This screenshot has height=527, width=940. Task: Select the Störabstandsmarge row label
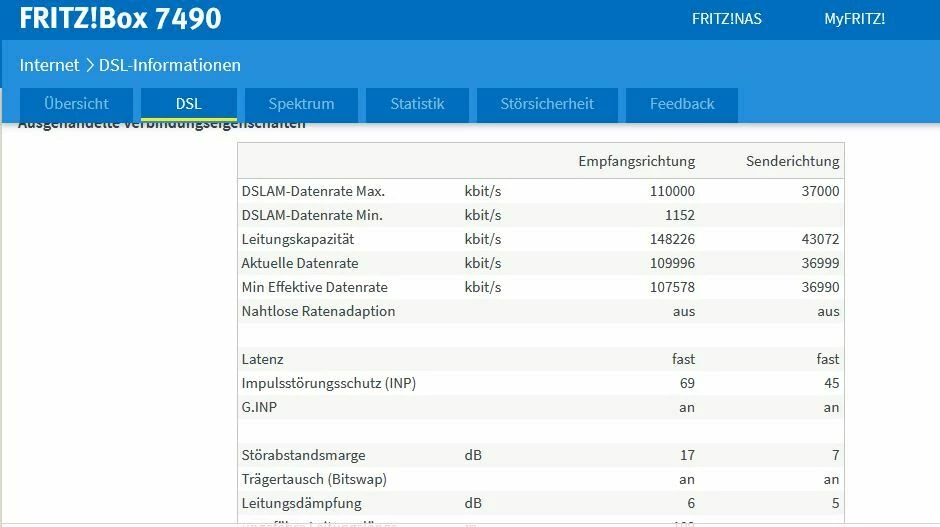pos(303,455)
